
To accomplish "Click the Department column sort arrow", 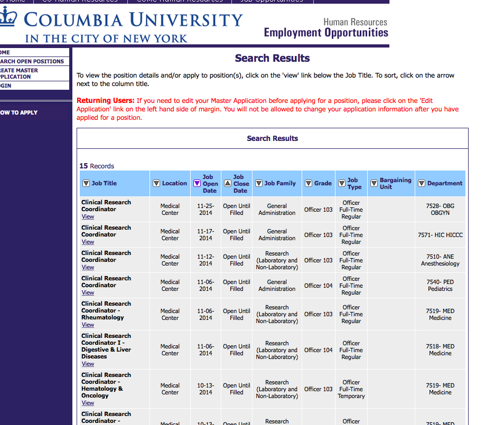I will coord(422,183).
